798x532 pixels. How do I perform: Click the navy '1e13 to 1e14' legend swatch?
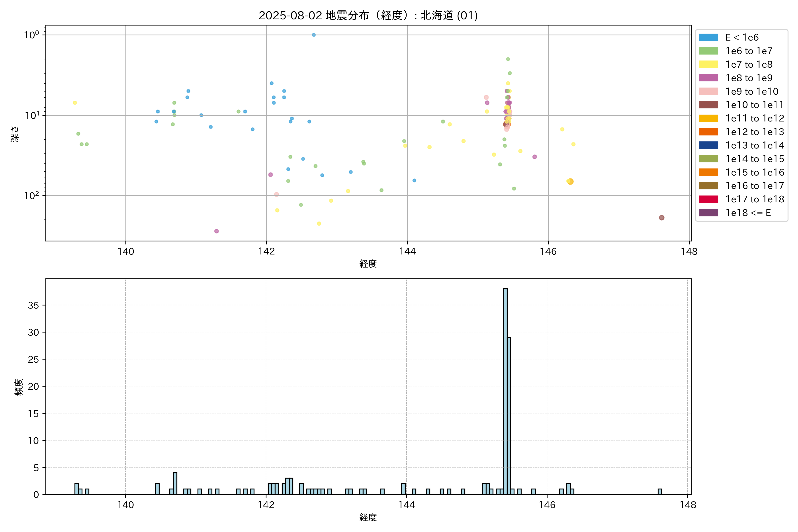[708, 145]
